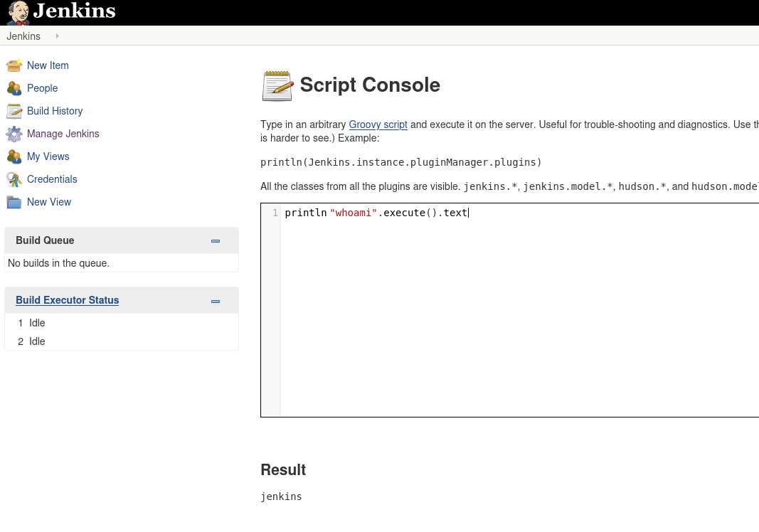Open the Credentials link
The height and width of the screenshot is (532, 759).
pos(52,179)
